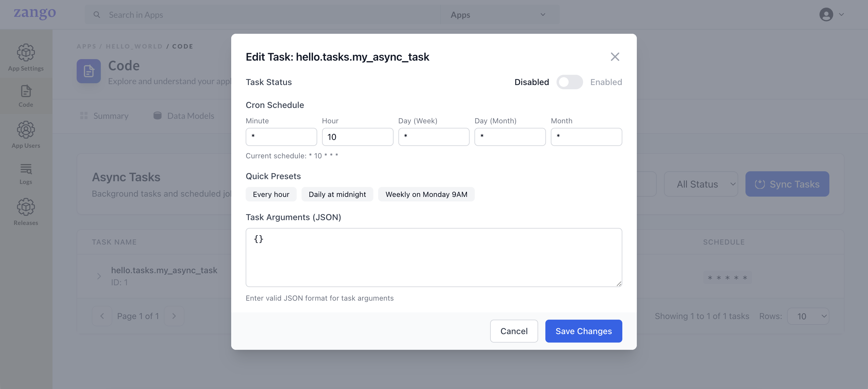Image resolution: width=868 pixels, height=389 pixels.
Task: Click APPS in the breadcrumb
Action: (86, 46)
